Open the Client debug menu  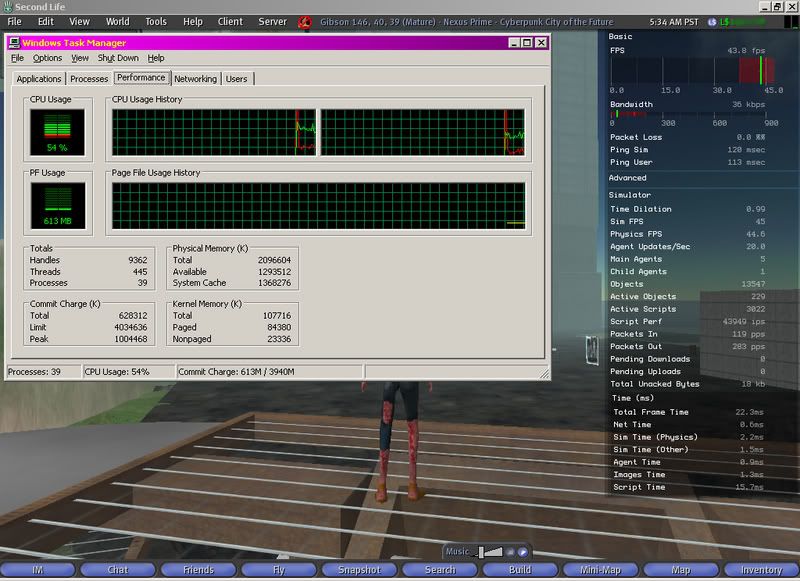pyautogui.click(x=230, y=21)
